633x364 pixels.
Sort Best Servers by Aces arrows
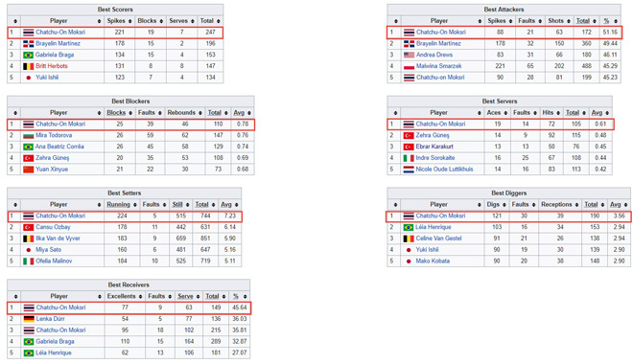point(505,113)
